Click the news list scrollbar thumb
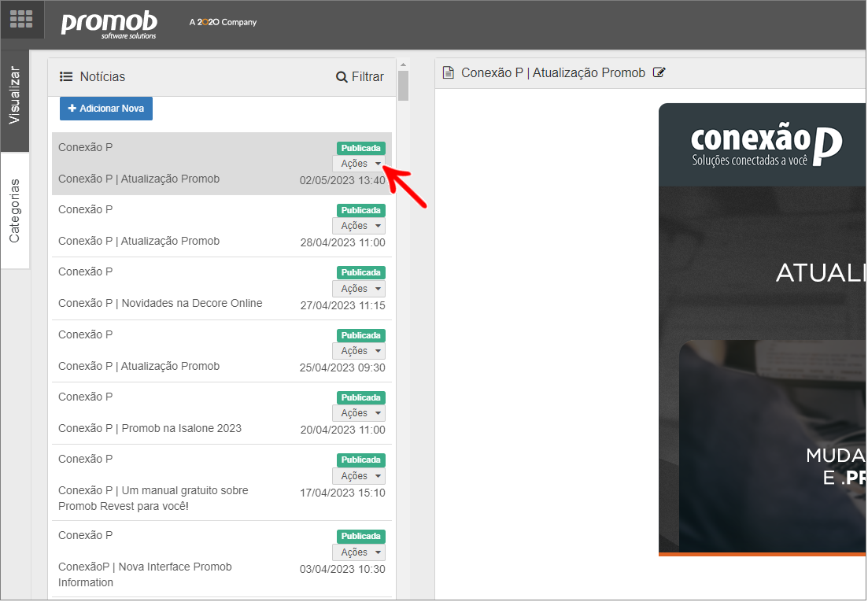 pyautogui.click(x=404, y=86)
